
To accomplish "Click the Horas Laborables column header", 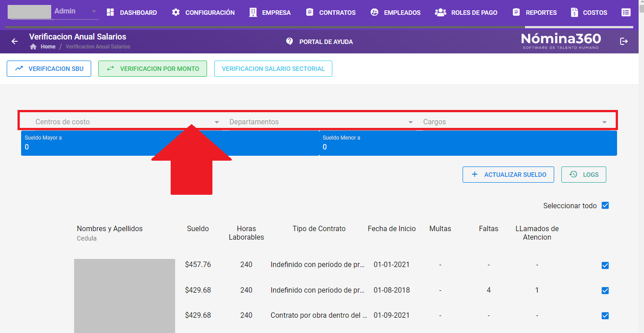I will [x=246, y=232].
